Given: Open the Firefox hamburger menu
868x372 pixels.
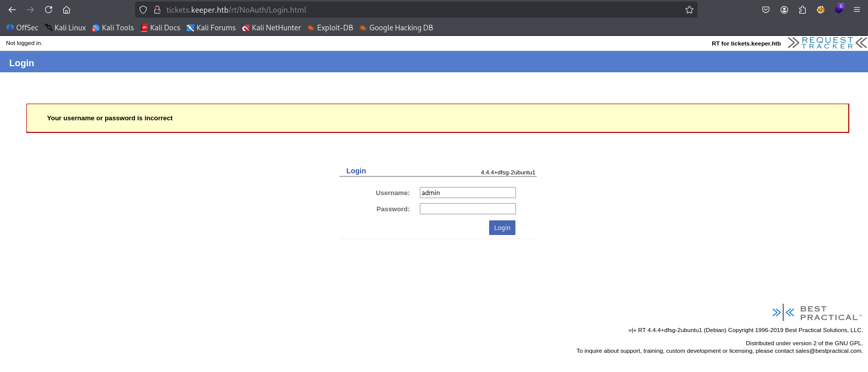Looking at the screenshot, I should (857, 10).
